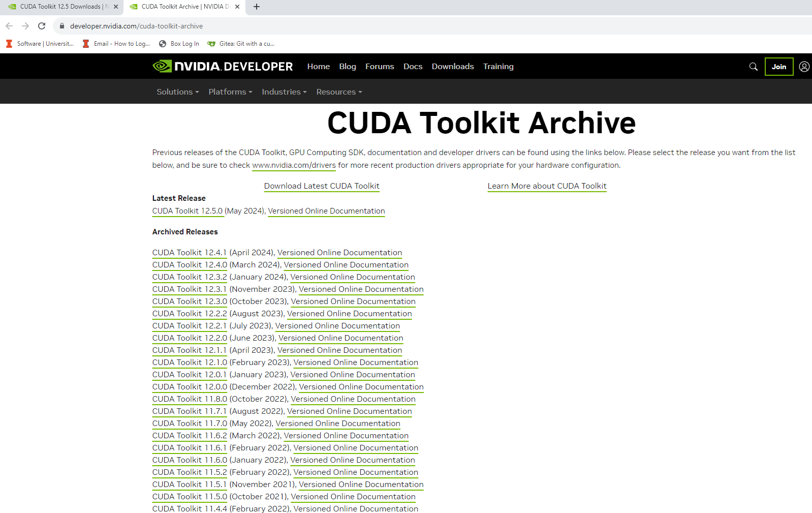The height and width of the screenshot is (513, 812).
Task: Open Training in top navigation
Action: [x=498, y=67]
